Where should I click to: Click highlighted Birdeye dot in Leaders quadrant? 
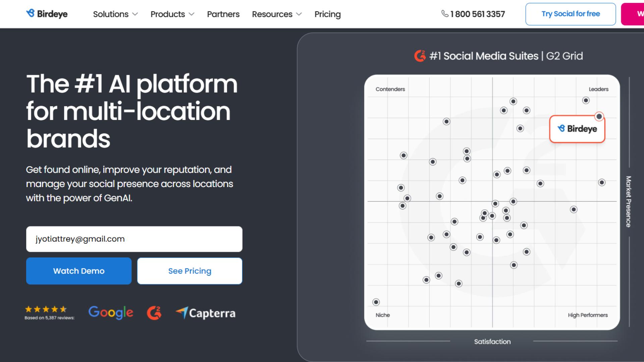click(x=599, y=116)
